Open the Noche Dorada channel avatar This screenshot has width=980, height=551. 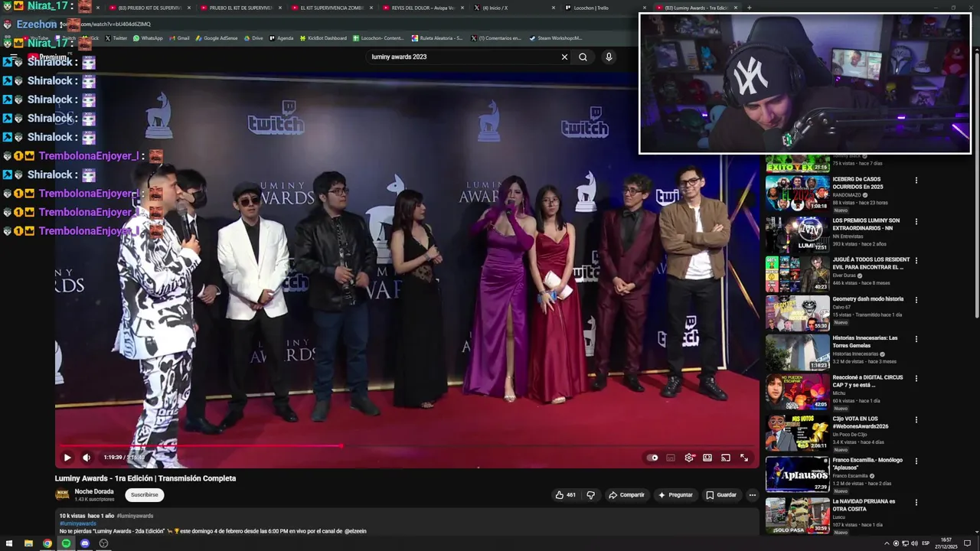(x=62, y=495)
